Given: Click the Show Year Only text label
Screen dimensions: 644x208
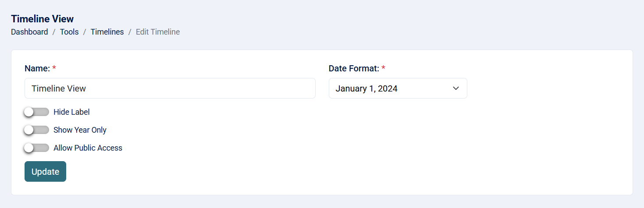Looking at the screenshot, I should [x=80, y=130].
